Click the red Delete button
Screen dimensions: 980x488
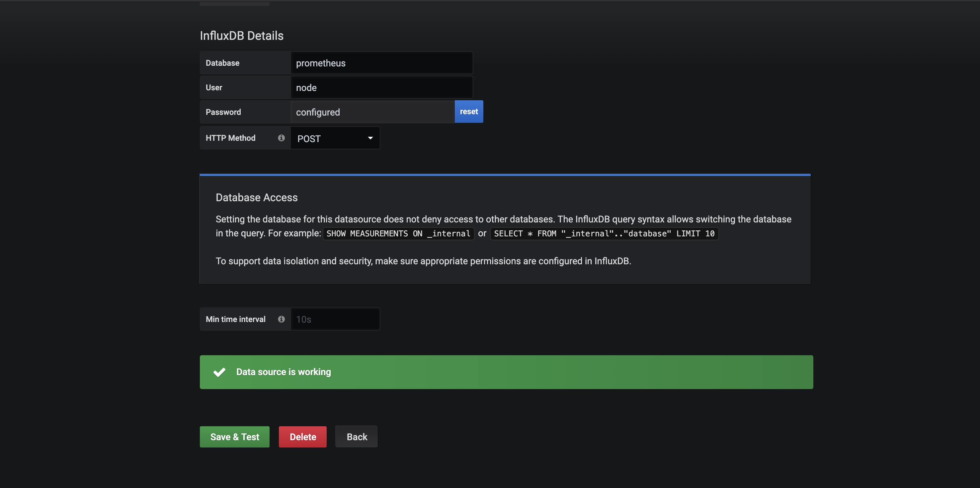pos(302,437)
